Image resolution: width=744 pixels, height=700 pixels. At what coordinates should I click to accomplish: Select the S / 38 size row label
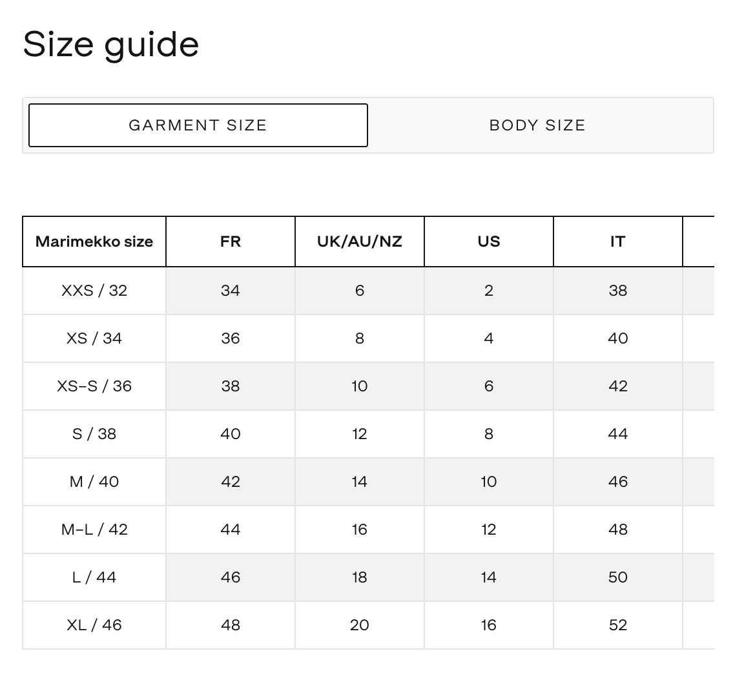(94, 434)
